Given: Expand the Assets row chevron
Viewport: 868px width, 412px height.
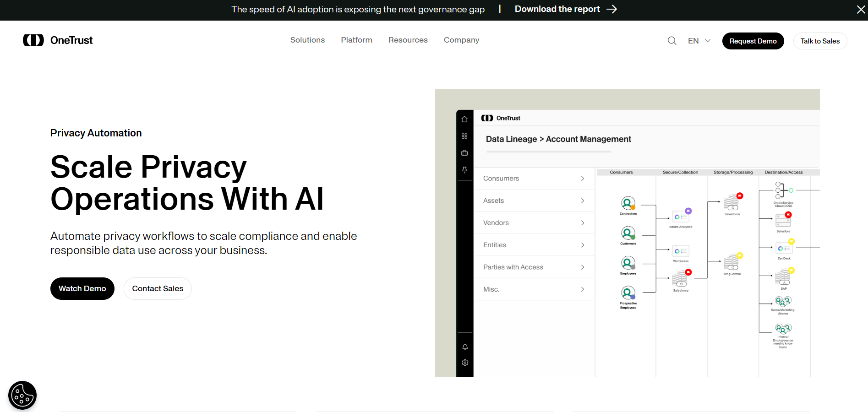Looking at the screenshot, I should coord(583,201).
